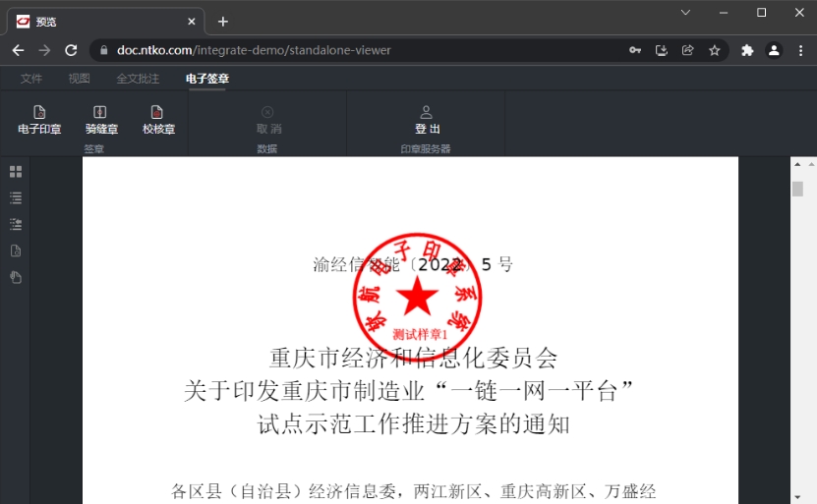Click the address bar URL

254,50
